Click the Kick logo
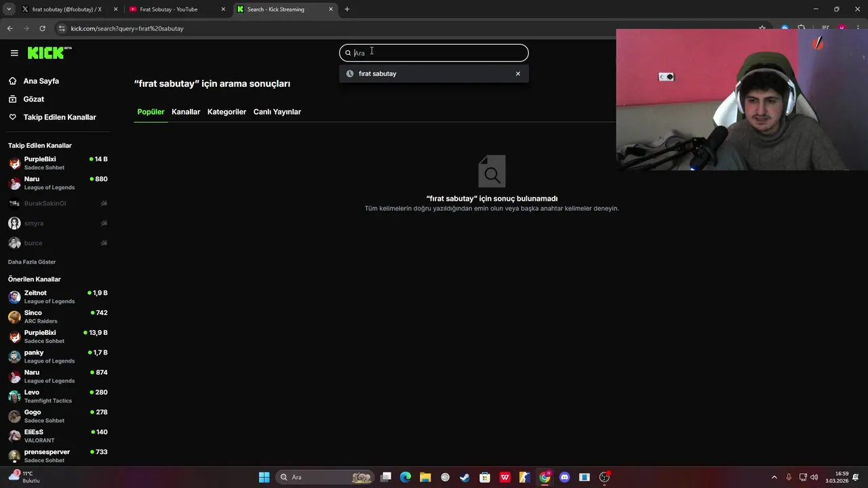This screenshot has width=868, height=488. click(x=50, y=53)
